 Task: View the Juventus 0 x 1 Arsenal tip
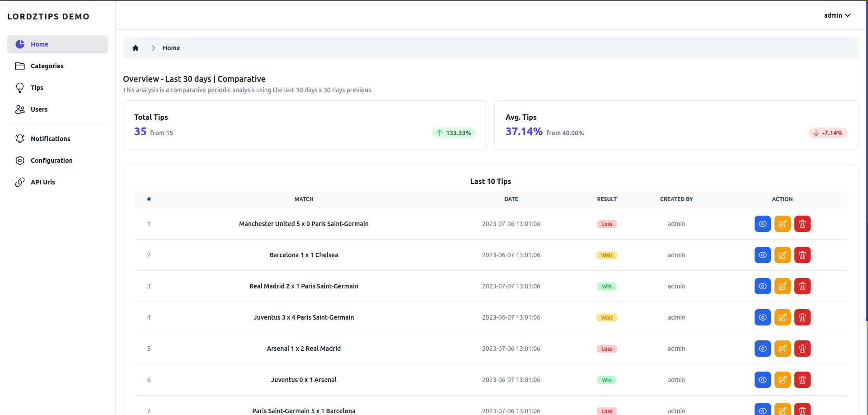pyautogui.click(x=762, y=380)
